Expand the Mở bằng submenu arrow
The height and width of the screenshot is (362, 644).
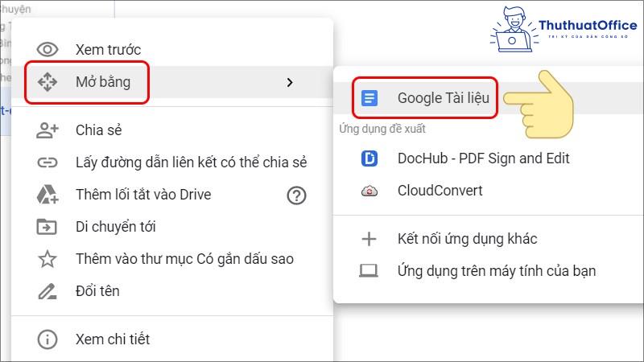tap(290, 81)
